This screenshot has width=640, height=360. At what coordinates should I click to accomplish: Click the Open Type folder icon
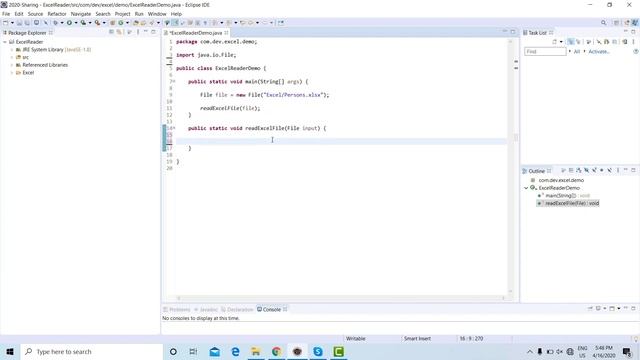(x=136, y=23)
